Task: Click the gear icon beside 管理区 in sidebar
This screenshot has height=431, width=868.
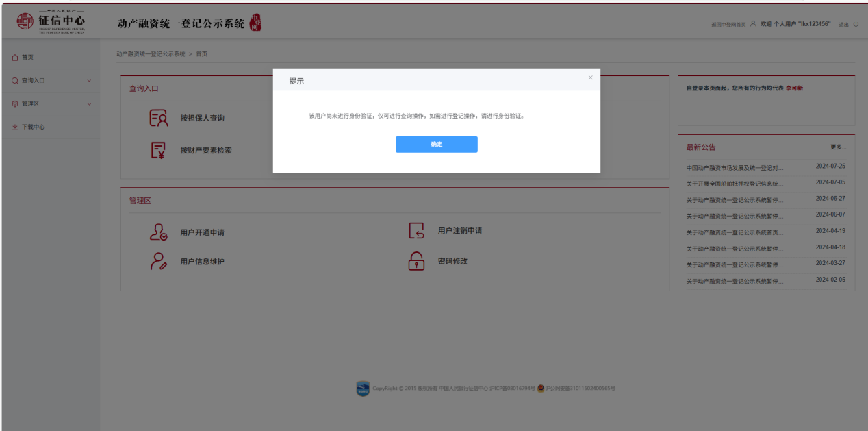Action: 15,104
